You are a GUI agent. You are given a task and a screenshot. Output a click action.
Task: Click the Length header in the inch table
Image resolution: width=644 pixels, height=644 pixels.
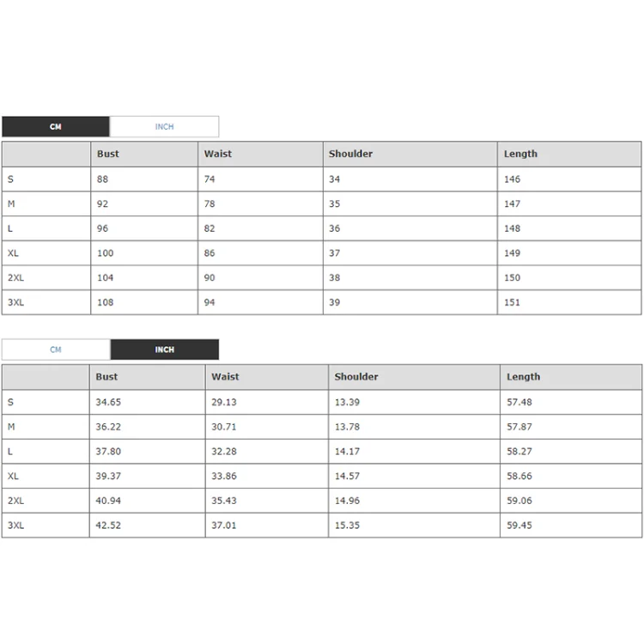[x=523, y=377]
